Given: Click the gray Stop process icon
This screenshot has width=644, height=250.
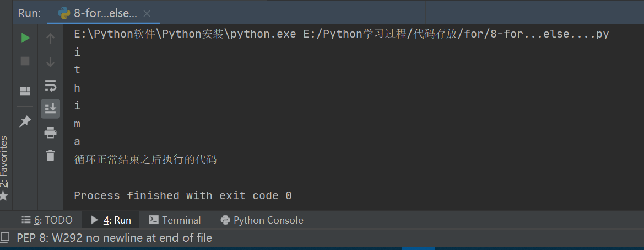Looking at the screenshot, I should click(x=25, y=61).
